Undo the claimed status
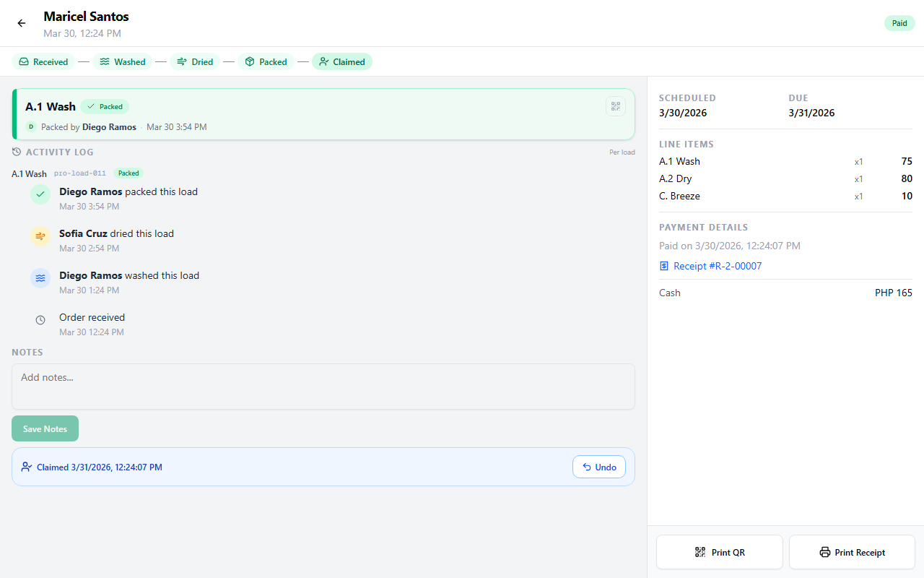Image resolution: width=924 pixels, height=578 pixels. pos(598,467)
